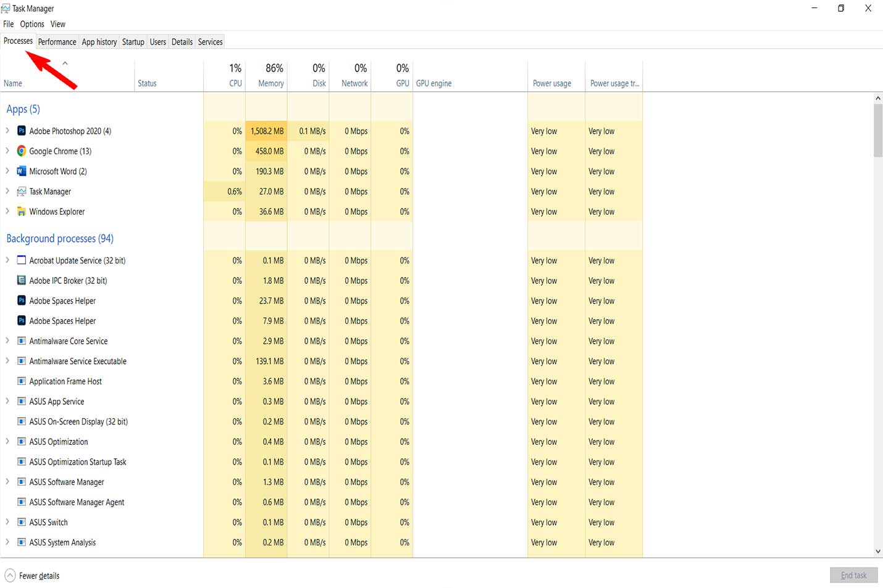Click the 7.9 MB Adobe Spaces Helper icon
Image resolution: width=883 pixels, height=588 pixels.
coord(22,321)
